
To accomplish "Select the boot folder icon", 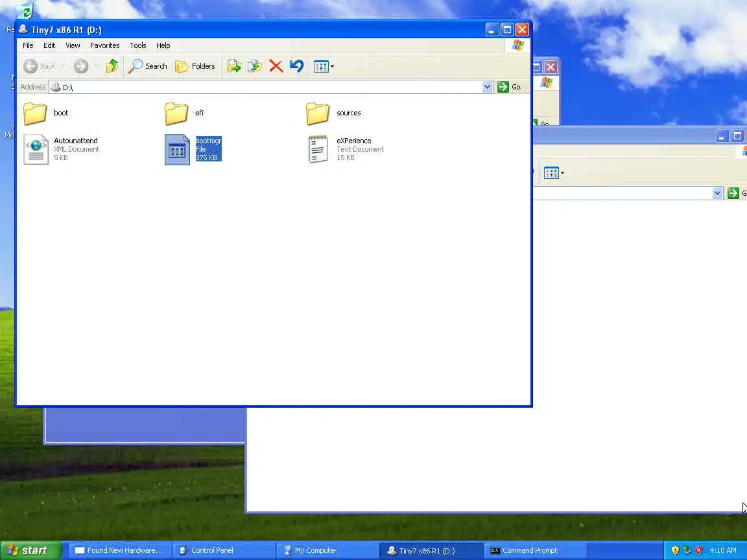I will coord(35,113).
